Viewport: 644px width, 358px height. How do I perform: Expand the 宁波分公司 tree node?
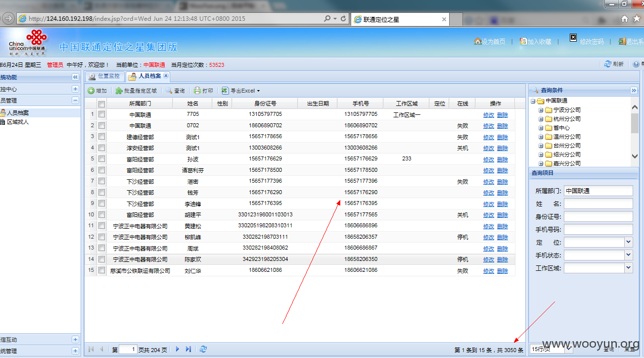click(x=541, y=110)
